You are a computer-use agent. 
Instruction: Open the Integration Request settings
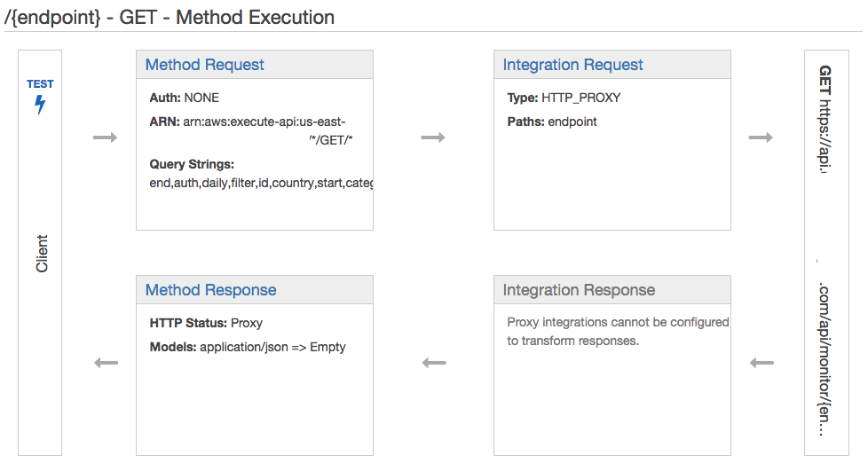(572, 65)
